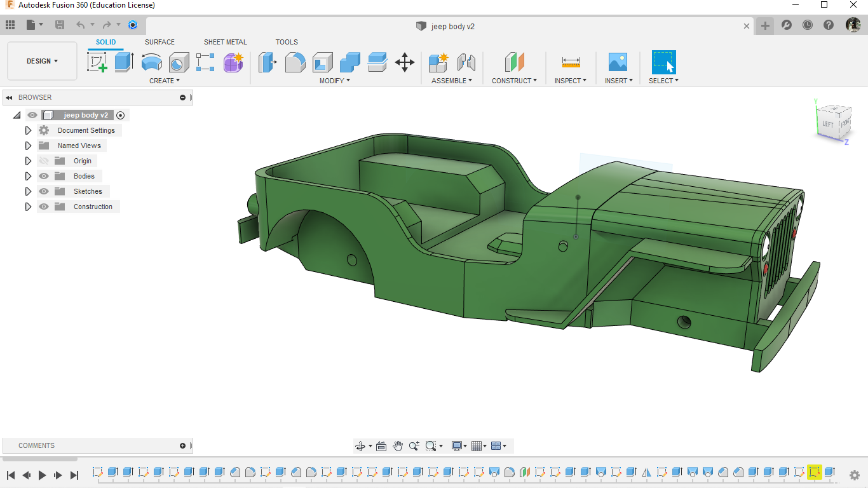This screenshot has width=868, height=488.
Task: Open the MODIFY dropdown menu
Action: pyautogui.click(x=334, y=81)
